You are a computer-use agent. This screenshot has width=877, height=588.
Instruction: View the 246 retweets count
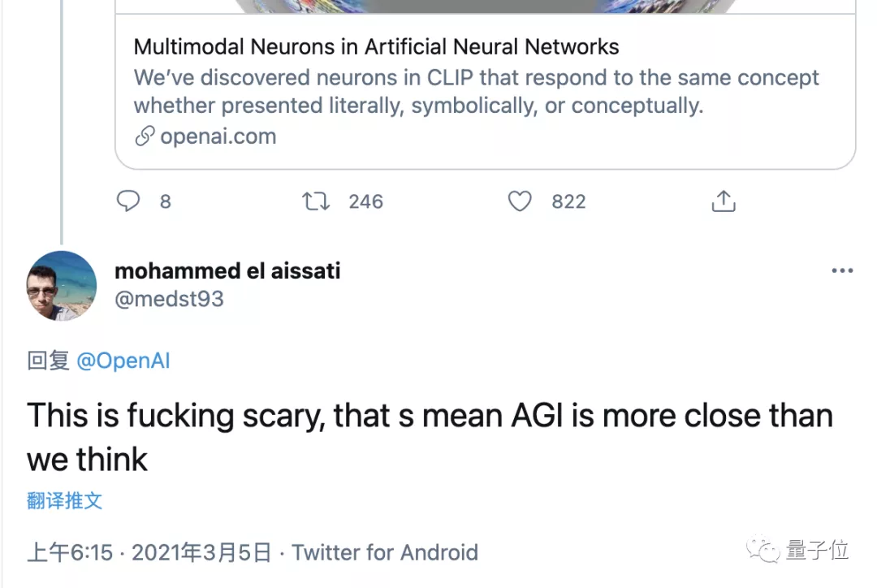tap(365, 201)
